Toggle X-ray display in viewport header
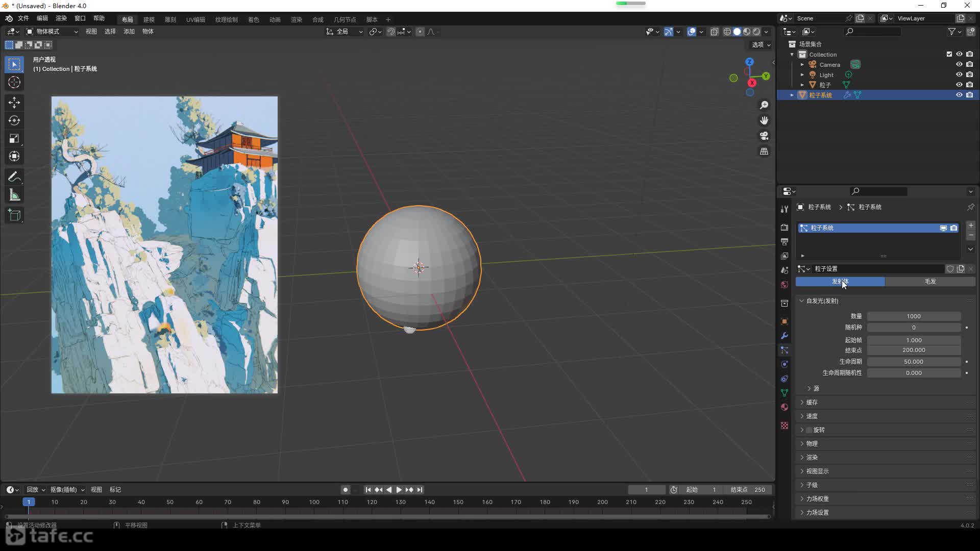This screenshot has height=551, width=980. [x=715, y=32]
